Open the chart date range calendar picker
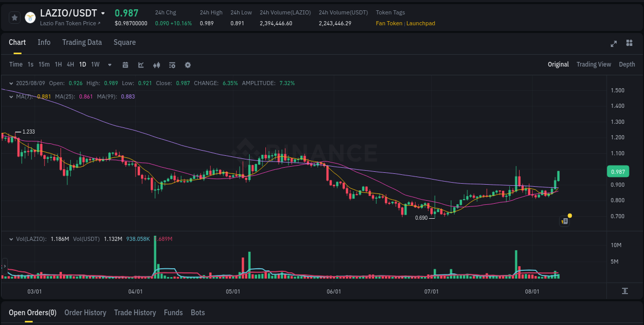This screenshot has width=644, height=325. pos(125,64)
